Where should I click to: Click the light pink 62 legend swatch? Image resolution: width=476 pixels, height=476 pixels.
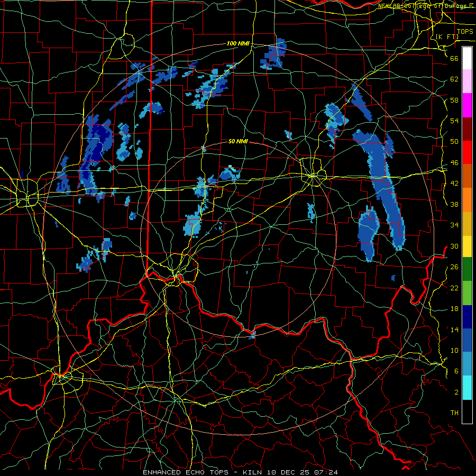(467, 81)
